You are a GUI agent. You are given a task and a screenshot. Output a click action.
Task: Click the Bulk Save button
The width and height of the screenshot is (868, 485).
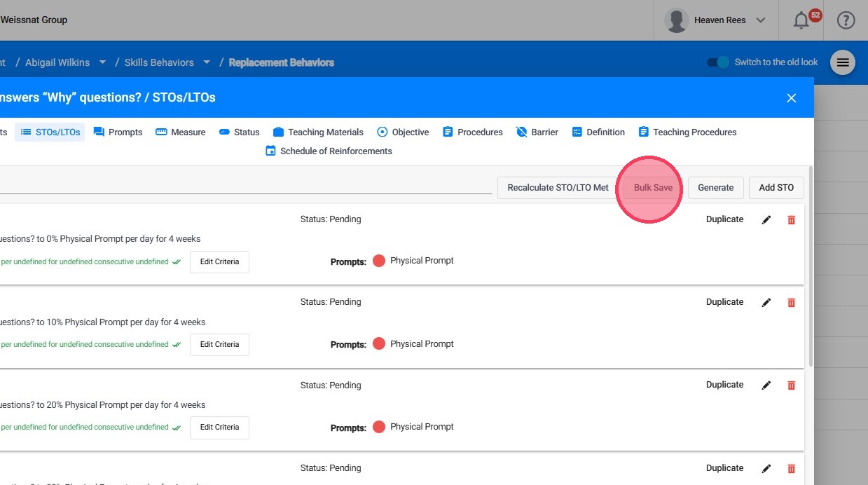[x=653, y=187]
